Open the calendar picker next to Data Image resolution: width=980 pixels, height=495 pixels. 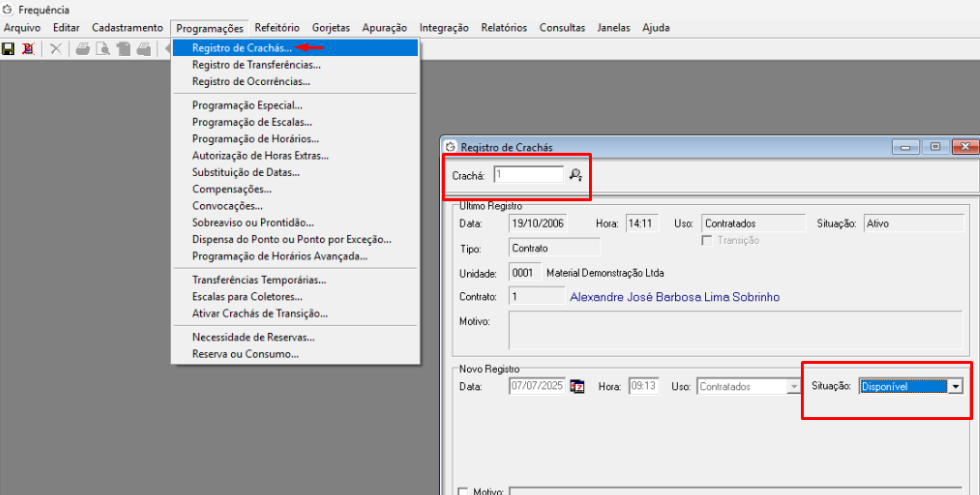tap(577, 386)
